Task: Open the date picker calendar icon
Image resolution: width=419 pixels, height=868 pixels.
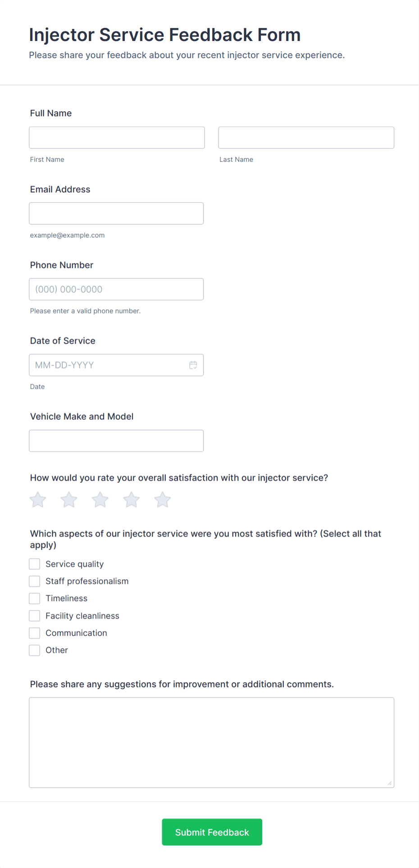Action: tap(193, 365)
